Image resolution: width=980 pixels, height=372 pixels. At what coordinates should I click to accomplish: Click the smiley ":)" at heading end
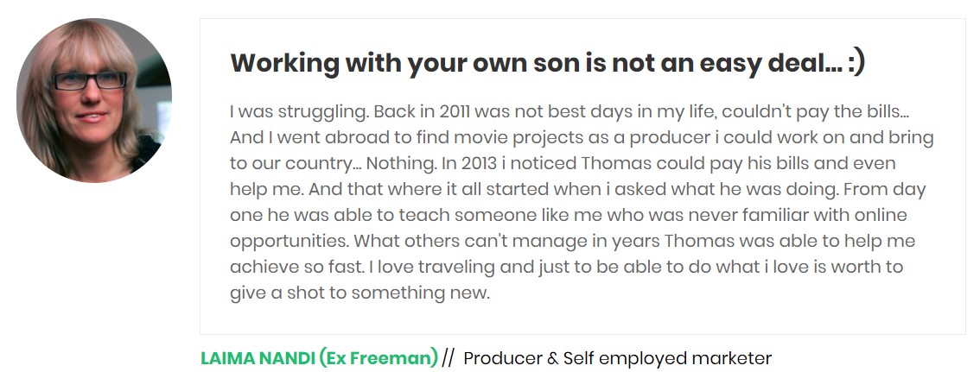pyautogui.click(x=856, y=63)
